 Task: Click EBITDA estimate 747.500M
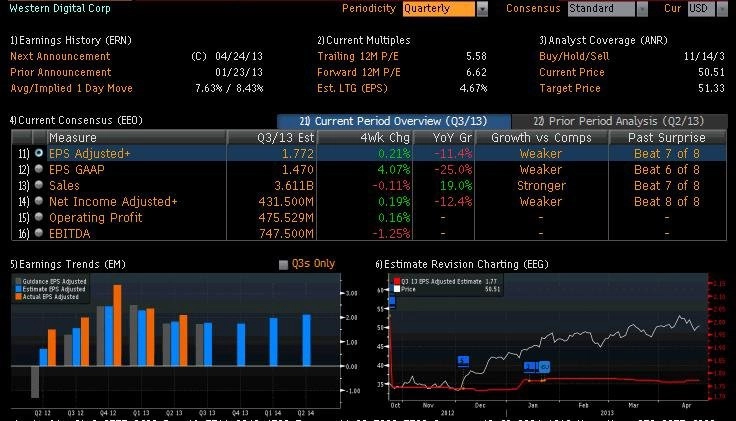coord(286,233)
